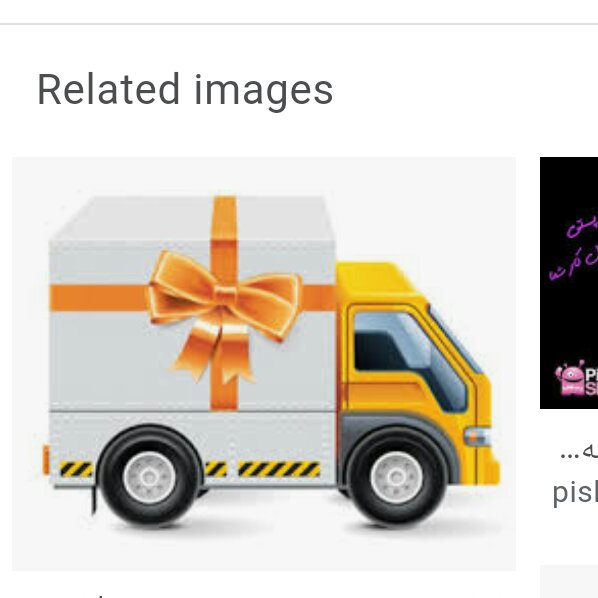Click the horizontal orange ribbon stripe left side
598x598 pixels.
coord(99,298)
